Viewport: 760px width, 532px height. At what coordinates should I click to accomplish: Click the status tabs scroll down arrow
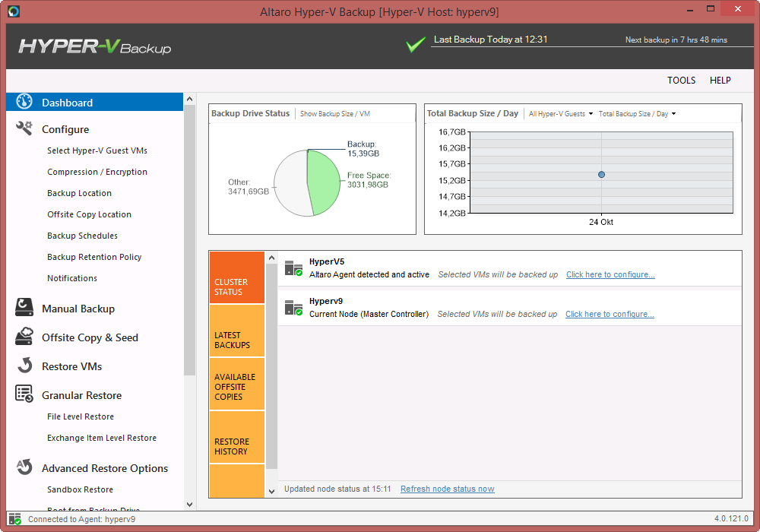[271, 491]
